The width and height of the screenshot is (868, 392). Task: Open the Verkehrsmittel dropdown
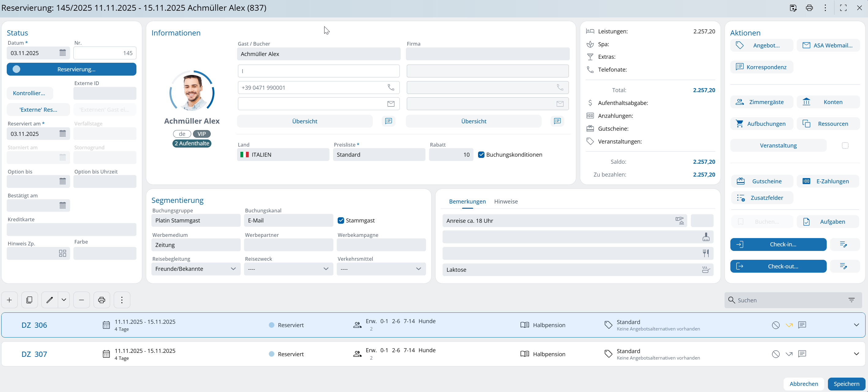pyautogui.click(x=381, y=269)
